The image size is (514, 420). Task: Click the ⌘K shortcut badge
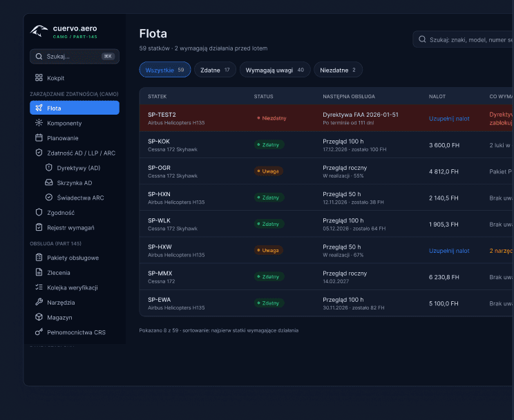[108, 57]
